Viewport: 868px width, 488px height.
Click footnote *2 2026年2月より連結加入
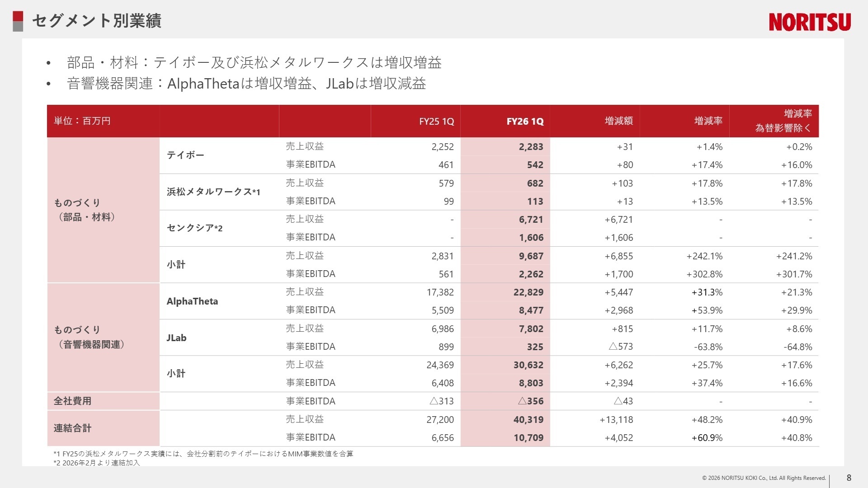97,463
